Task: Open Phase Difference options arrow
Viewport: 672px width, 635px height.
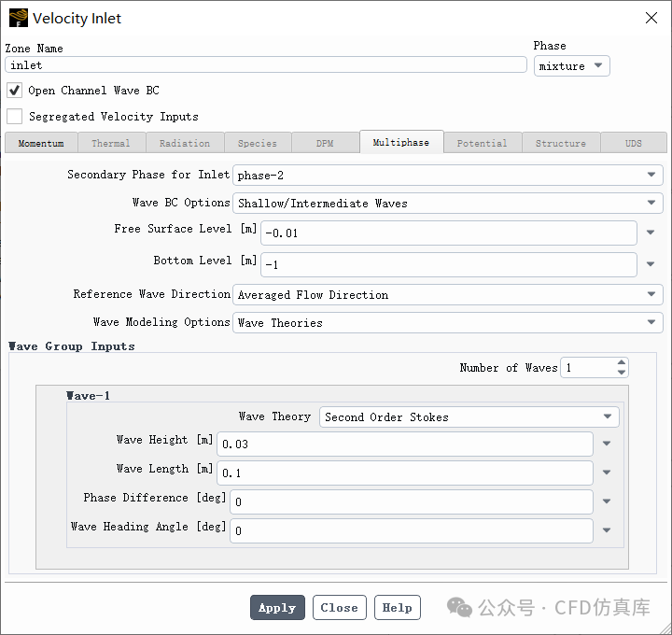Action: (607, 501)
